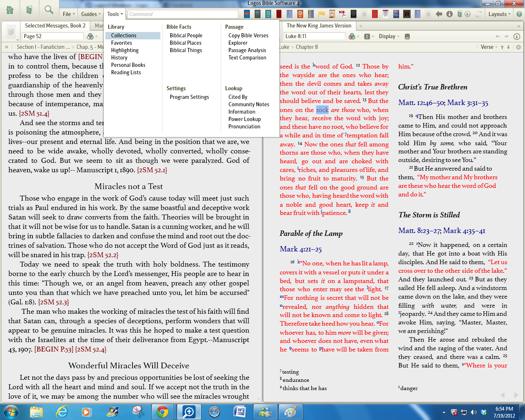Open Text Comparison tool
525x420 pixels.
247,58
